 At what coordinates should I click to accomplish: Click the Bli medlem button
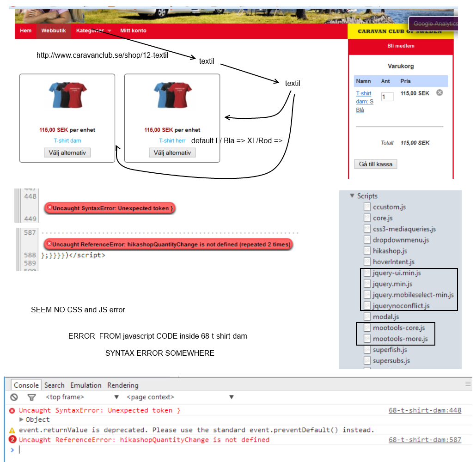tap(401, 46)
